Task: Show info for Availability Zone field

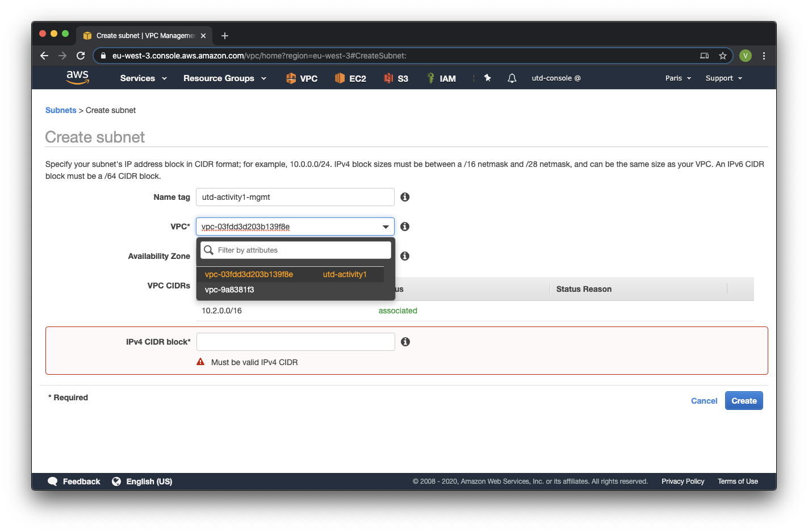Action: [405, 256]
